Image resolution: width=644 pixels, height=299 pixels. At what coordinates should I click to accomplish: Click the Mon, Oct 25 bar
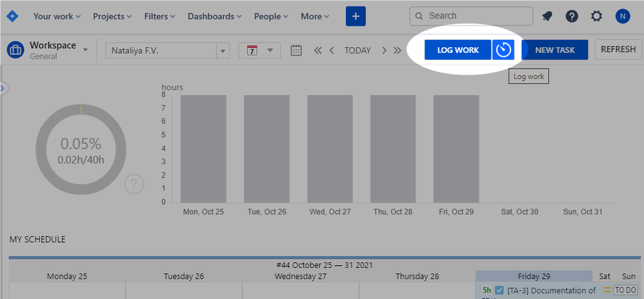click(x=203, y=149)
